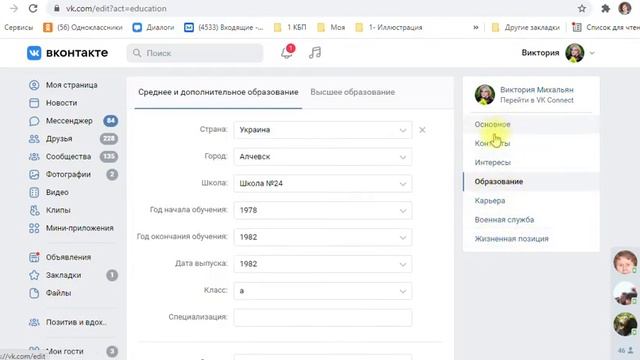Viewport: 640px width, 360px height.
Task: Open the Образование settings section
Action: coord(531,182)
